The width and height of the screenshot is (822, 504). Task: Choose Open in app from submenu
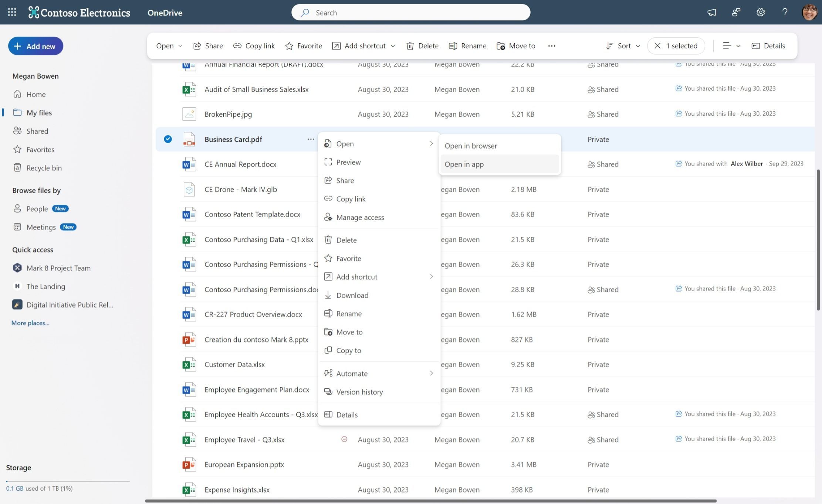tap(464, 164)
